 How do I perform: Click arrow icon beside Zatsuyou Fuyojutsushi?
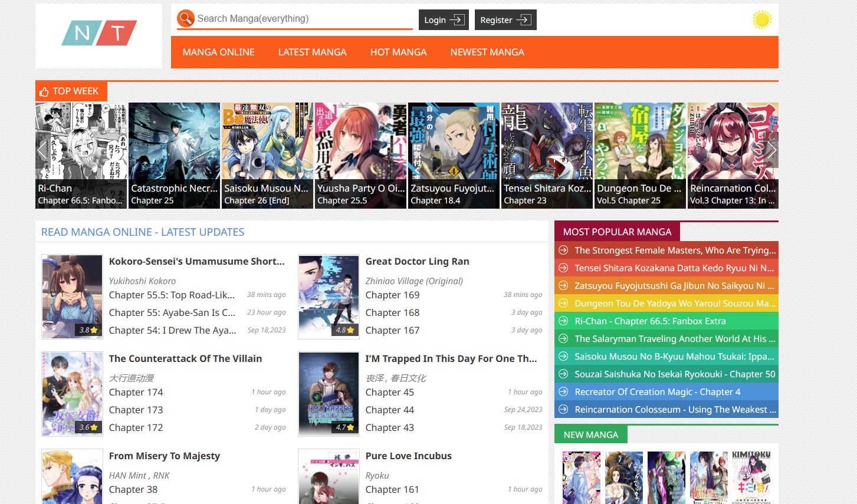(x=563, y=285)
